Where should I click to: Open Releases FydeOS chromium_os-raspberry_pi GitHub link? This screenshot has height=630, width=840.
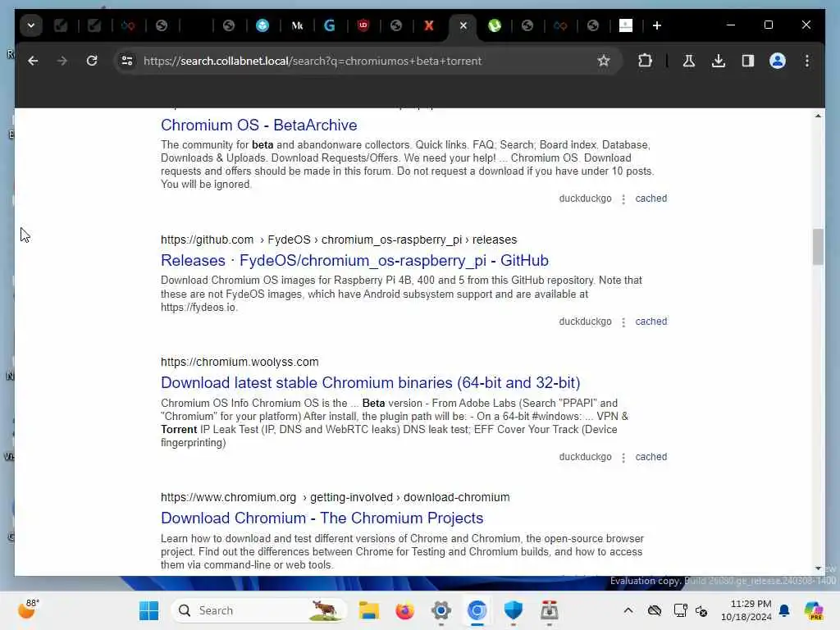[x=354, y=260]
